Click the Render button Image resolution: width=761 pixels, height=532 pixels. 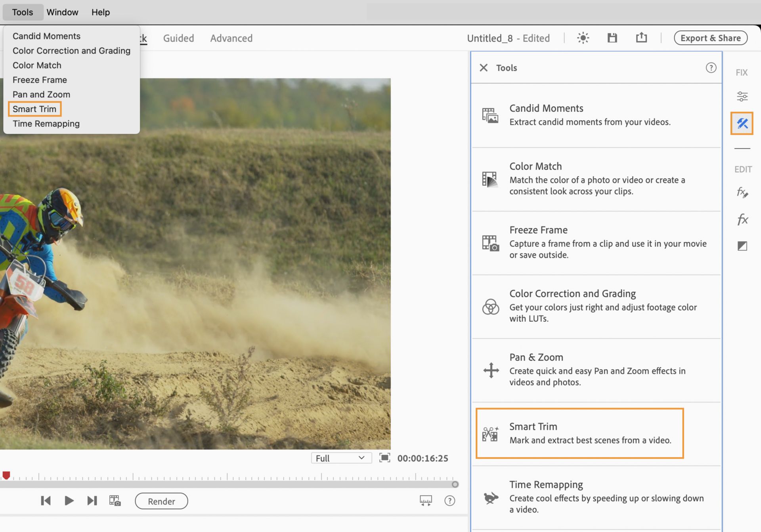pyautogui.click(x=161, y=501)
